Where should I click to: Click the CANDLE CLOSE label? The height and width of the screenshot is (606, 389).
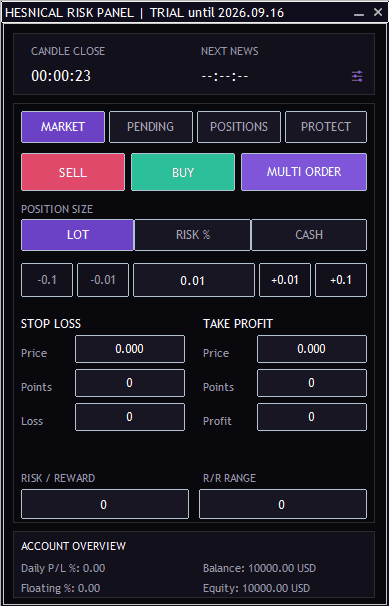pos(68,51)
